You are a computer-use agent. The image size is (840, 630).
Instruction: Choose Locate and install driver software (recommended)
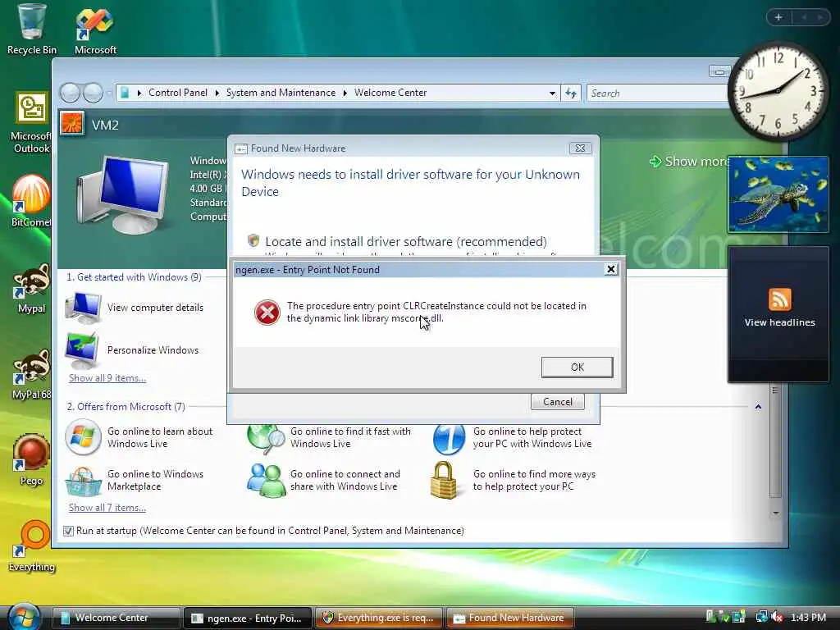pyautogui.click(x=405, y=242)
